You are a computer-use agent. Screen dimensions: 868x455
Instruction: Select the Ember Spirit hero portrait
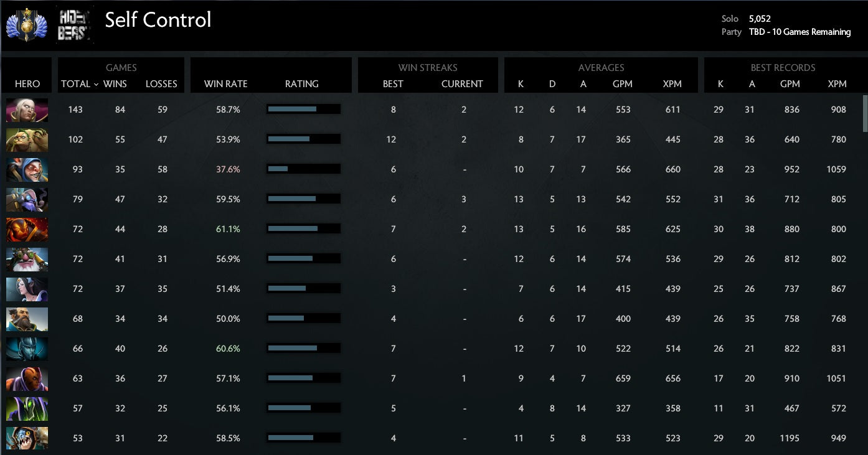27,230
